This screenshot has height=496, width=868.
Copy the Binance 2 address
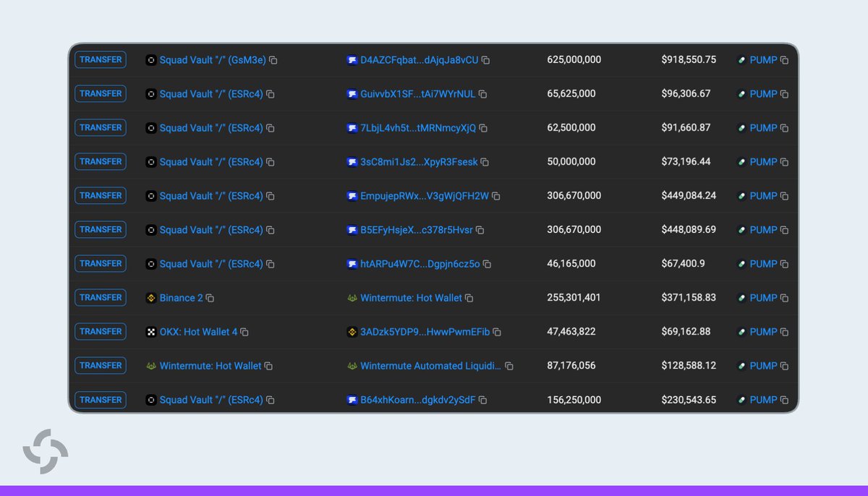[210, 298]
